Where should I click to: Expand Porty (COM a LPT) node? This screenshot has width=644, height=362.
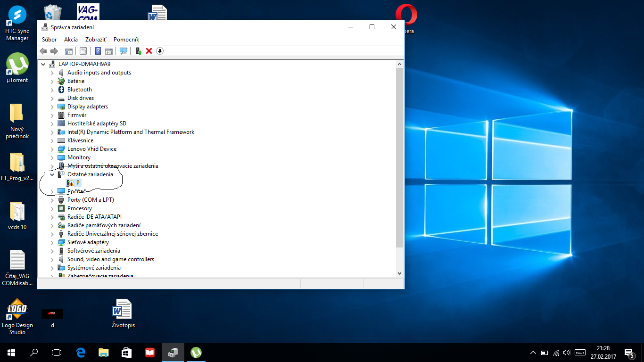point(52,200)
